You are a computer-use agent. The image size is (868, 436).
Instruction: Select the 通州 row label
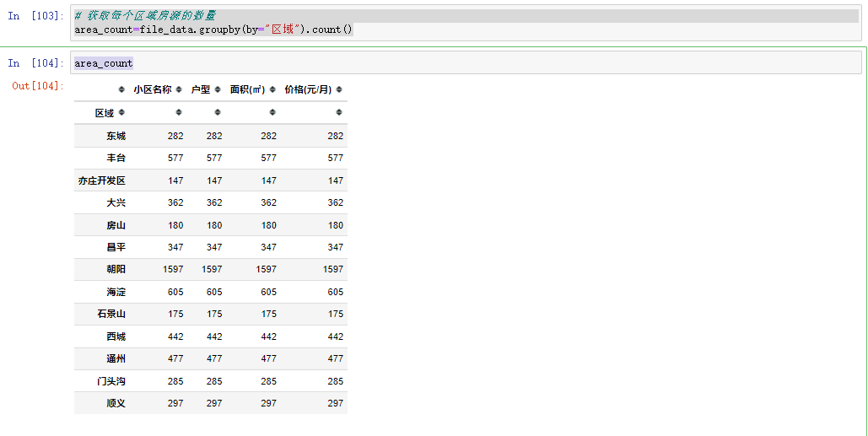coord(116,358)
